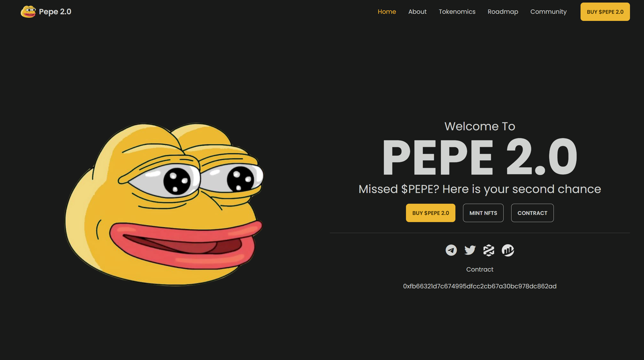Open the Dextools chart icon
644x360 pixels.
[x=489, y=250]
